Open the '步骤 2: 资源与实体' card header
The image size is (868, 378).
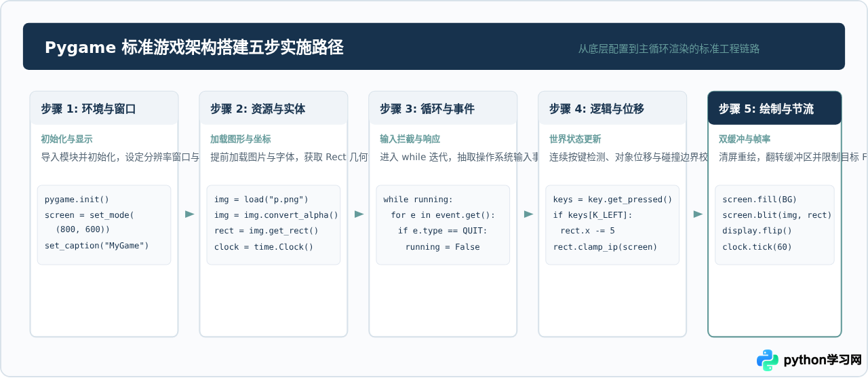(x=274, y=109)
